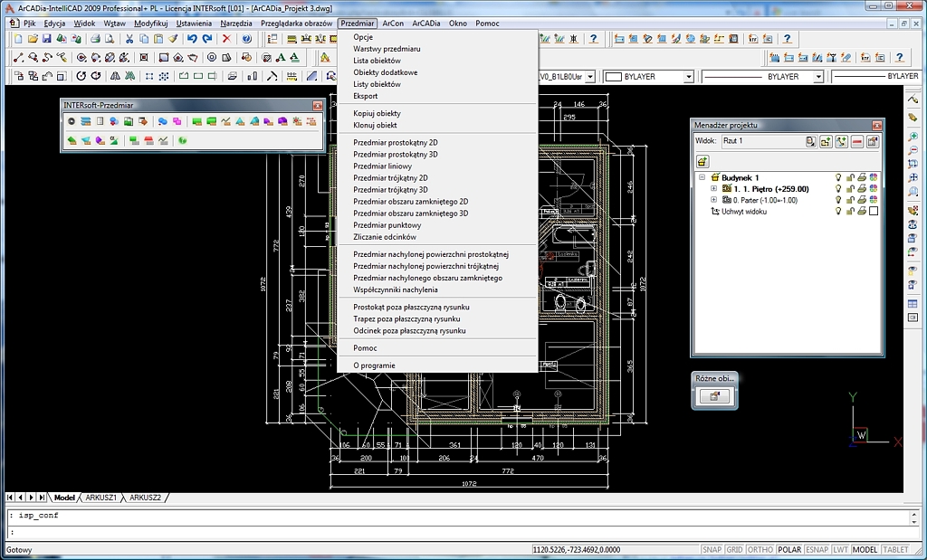
Task: Click the Zoom In magnifier on right toolbar
Action: (x=913, y=137)
